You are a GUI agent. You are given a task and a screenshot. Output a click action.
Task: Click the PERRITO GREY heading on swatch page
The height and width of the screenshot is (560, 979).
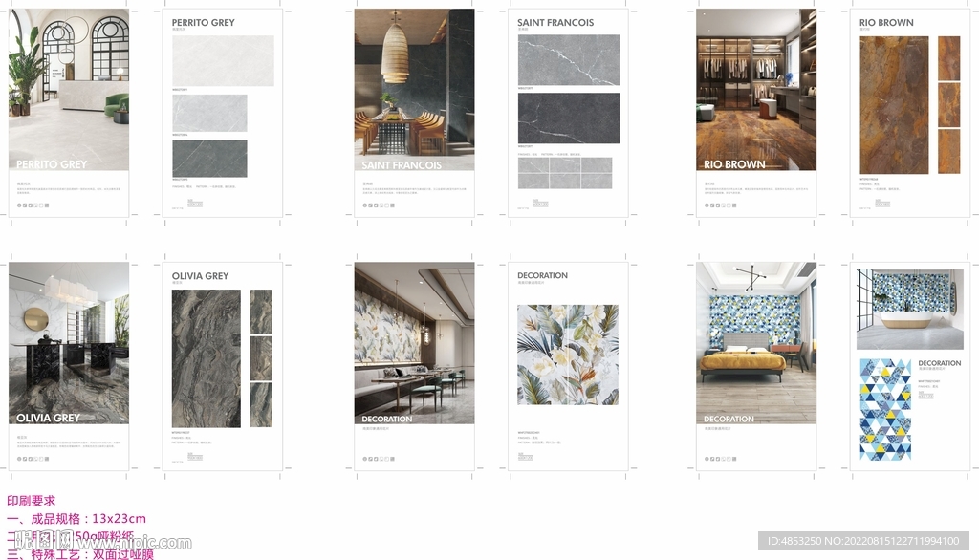[x=204, y=23]
